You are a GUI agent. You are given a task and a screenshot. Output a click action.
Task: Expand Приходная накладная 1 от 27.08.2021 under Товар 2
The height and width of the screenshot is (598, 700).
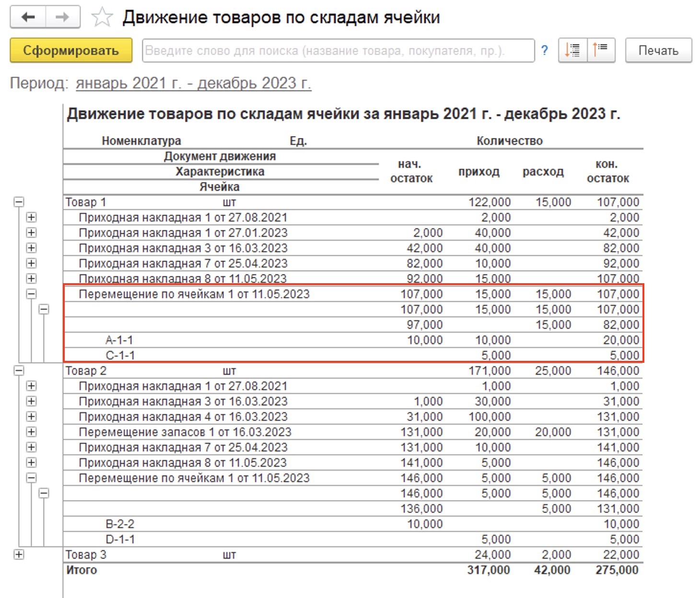(x=31, y=386)
